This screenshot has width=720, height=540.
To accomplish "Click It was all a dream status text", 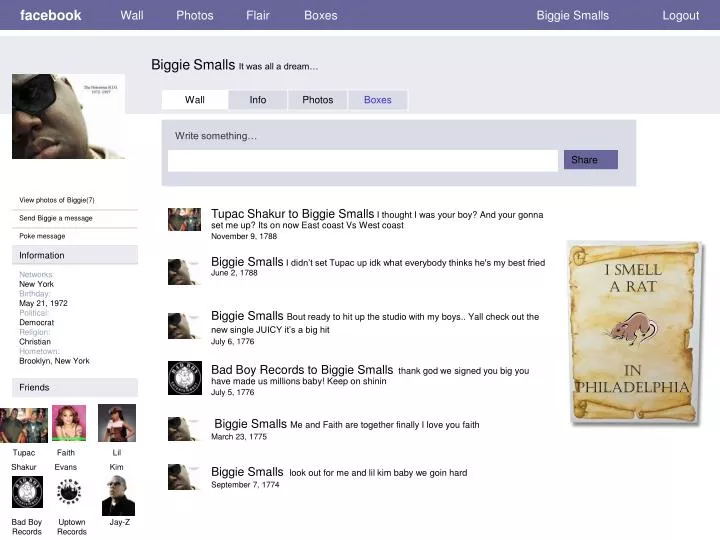I will pyautogui.click(x=278, y=66).
